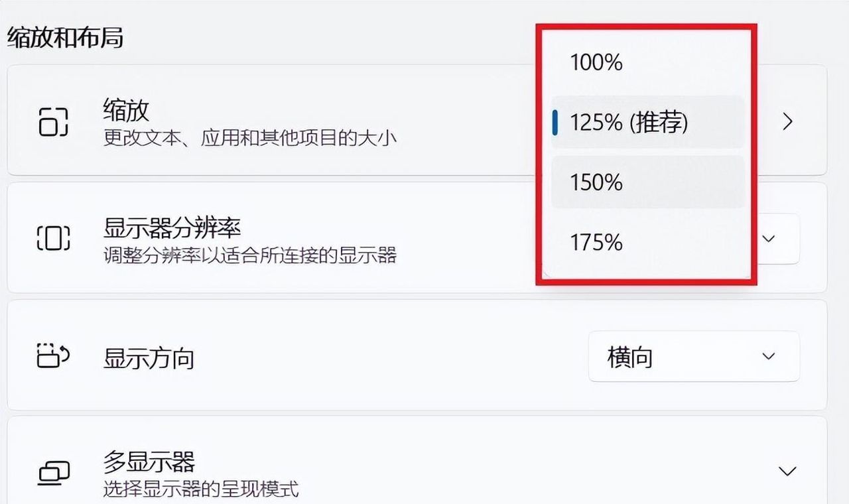The height and width of the screenshot is (504, 849).
Task: Click the display resolution (显示器分辨率) icon
Action: click(53, 237)
